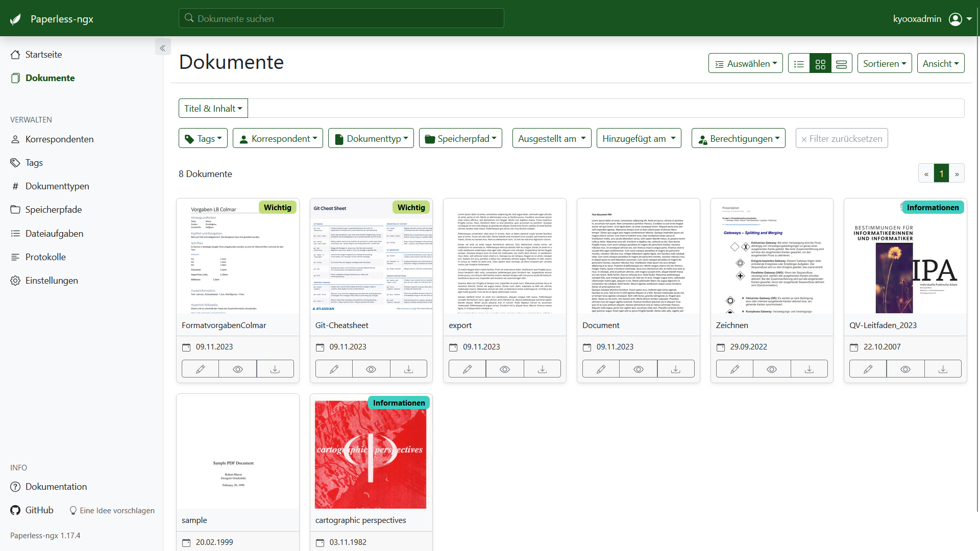Switch to the large cards view
The width and height of the screenshot is (980, 551).
[x=841, y=64]
